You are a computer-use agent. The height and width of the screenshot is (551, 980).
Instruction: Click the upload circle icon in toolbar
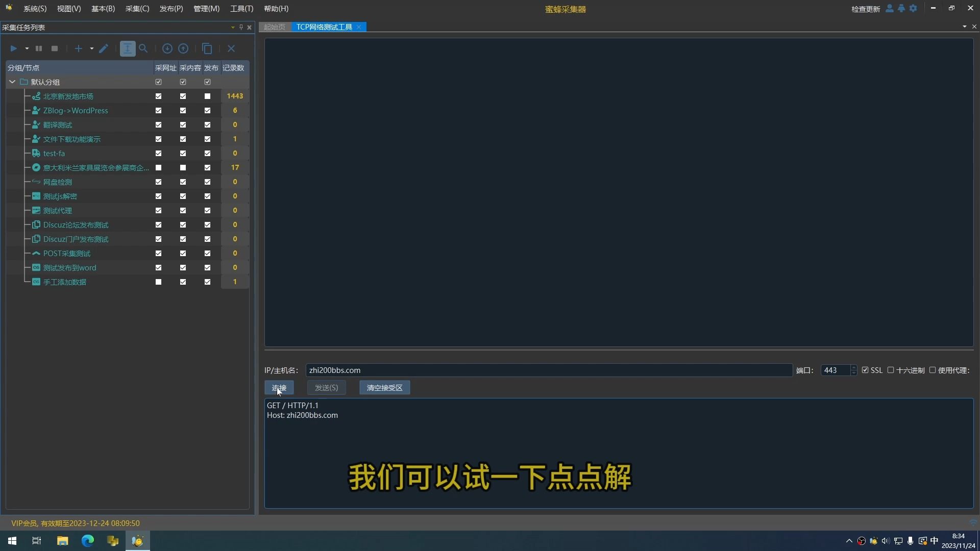183,48
